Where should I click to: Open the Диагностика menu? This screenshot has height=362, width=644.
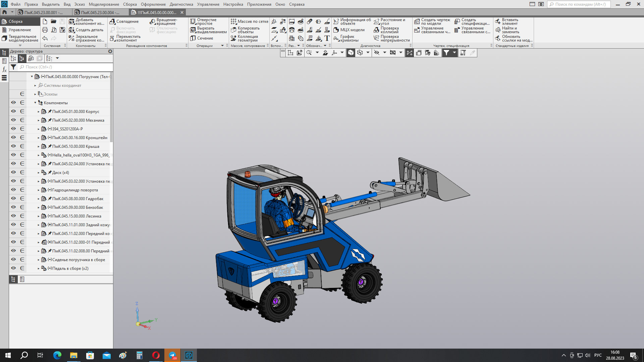pos(181,4)
